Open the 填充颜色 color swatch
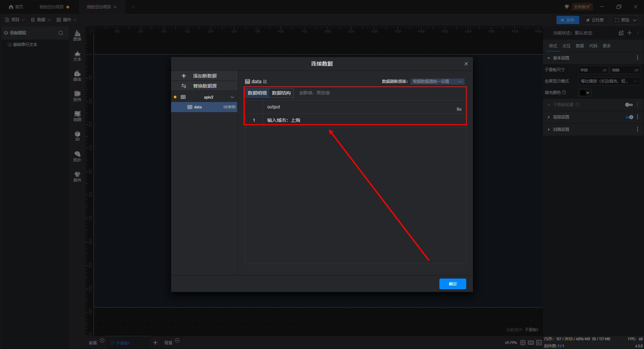This screenshot has width=644, height=349. [585, 93]
